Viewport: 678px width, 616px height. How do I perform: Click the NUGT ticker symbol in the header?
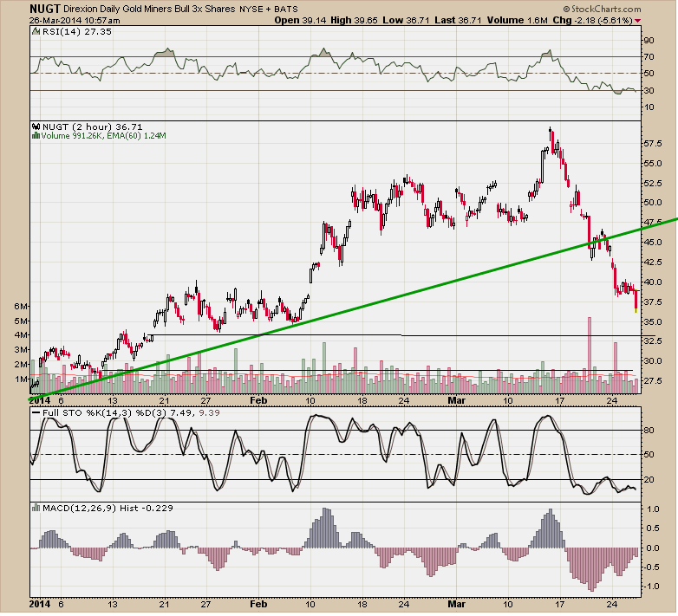[45, 9]
